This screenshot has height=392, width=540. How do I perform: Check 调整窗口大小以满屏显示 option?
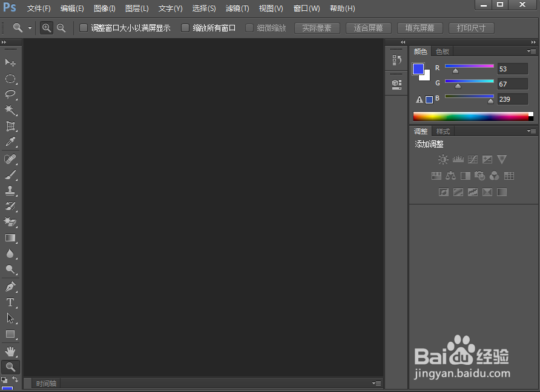tap(84, 28)
